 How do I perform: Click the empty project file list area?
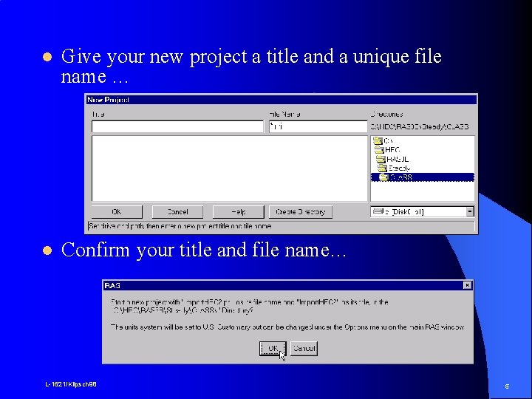(x=229, y=168)
